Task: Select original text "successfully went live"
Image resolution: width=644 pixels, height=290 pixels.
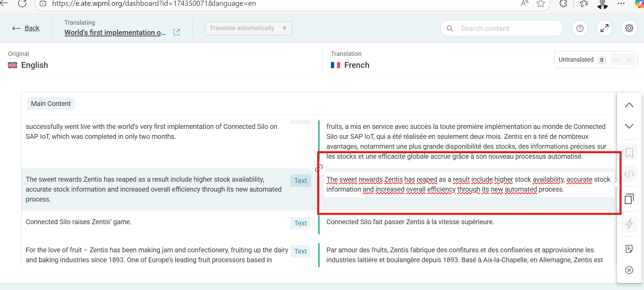Action: pyautogui.click(x=152, y=131)
